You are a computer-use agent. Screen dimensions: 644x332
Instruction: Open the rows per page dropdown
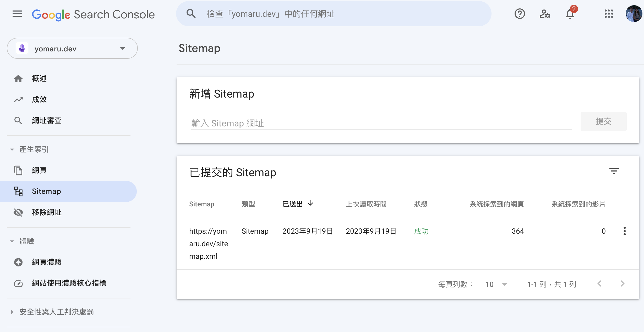point(496,284)
